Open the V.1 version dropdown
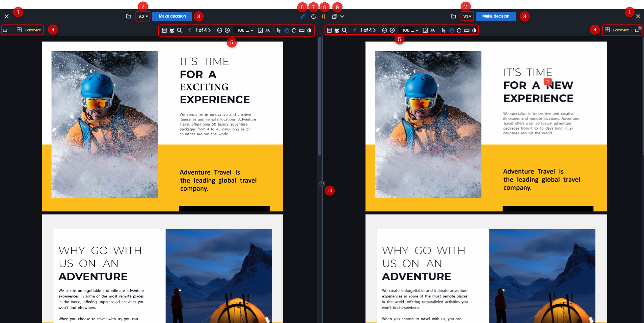644x323 pixels. (x=467, y=16)
